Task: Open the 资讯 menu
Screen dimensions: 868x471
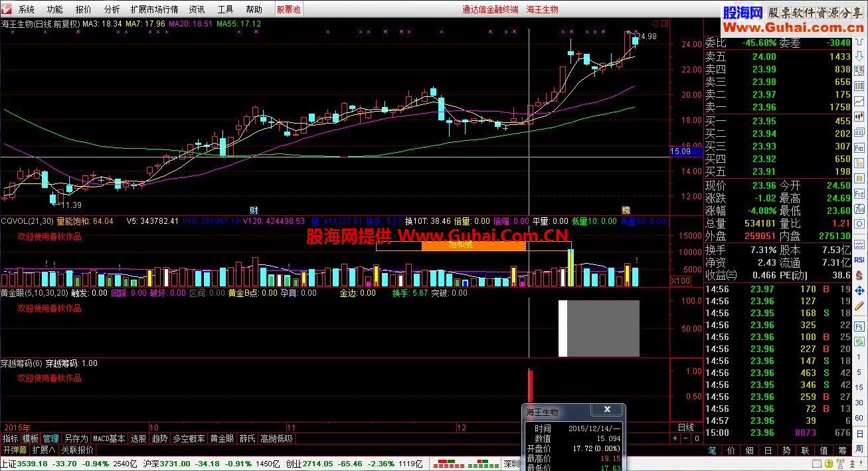Action: 197,9
